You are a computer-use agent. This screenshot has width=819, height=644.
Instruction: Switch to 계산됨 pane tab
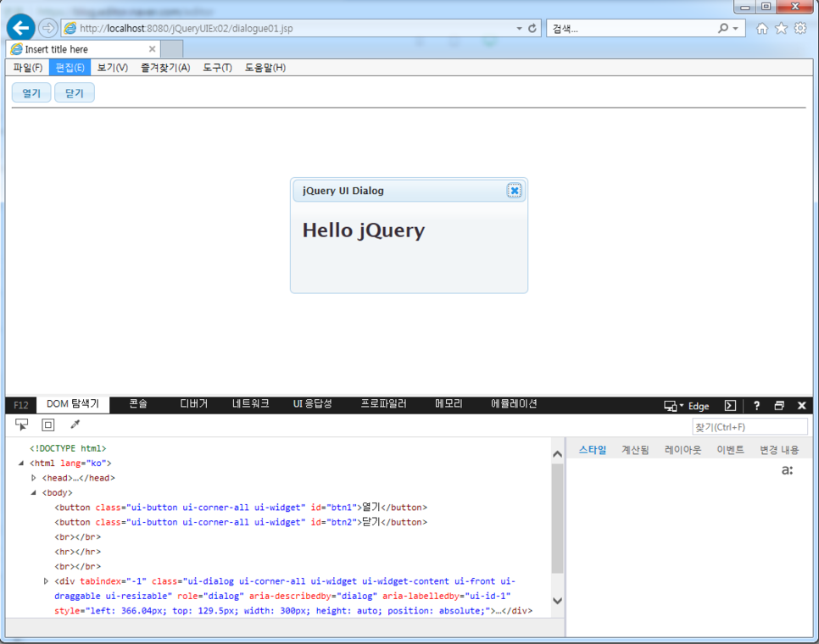(x=635, y=450)
